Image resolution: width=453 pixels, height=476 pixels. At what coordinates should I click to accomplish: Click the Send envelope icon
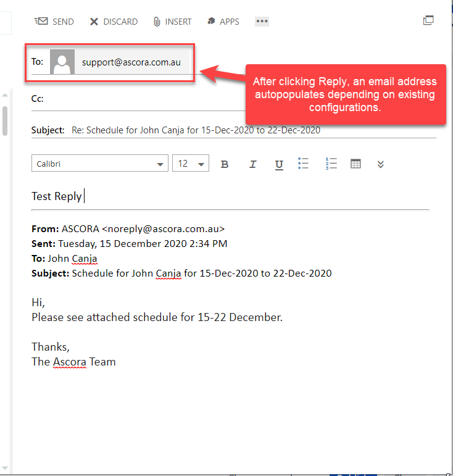[41, 22]
